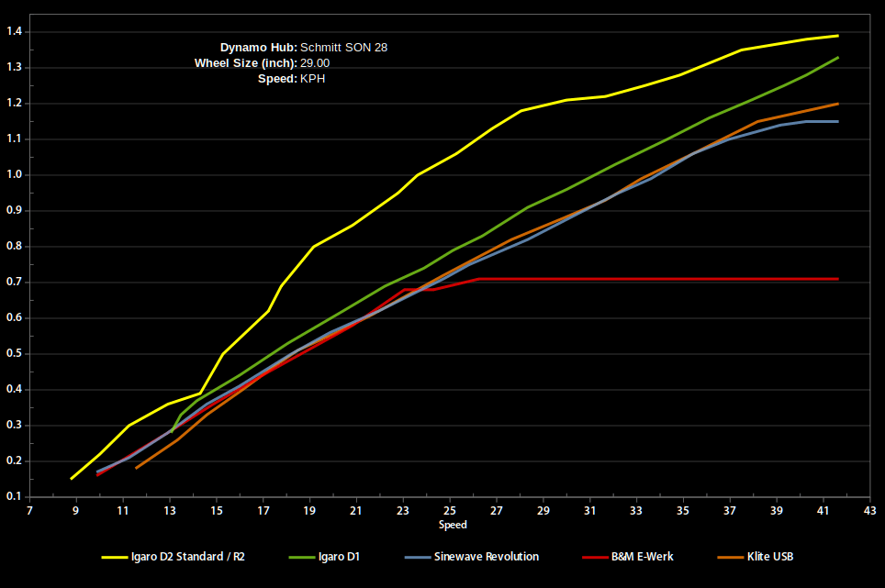Click the 0.1 label on the y-axis
The height and width of the screenshot is (588, 885).
click(x=14, y=496)
